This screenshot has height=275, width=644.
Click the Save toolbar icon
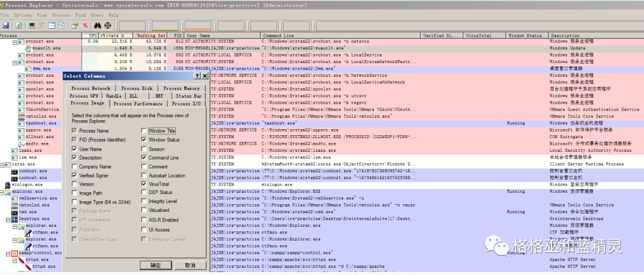[6, 26]
